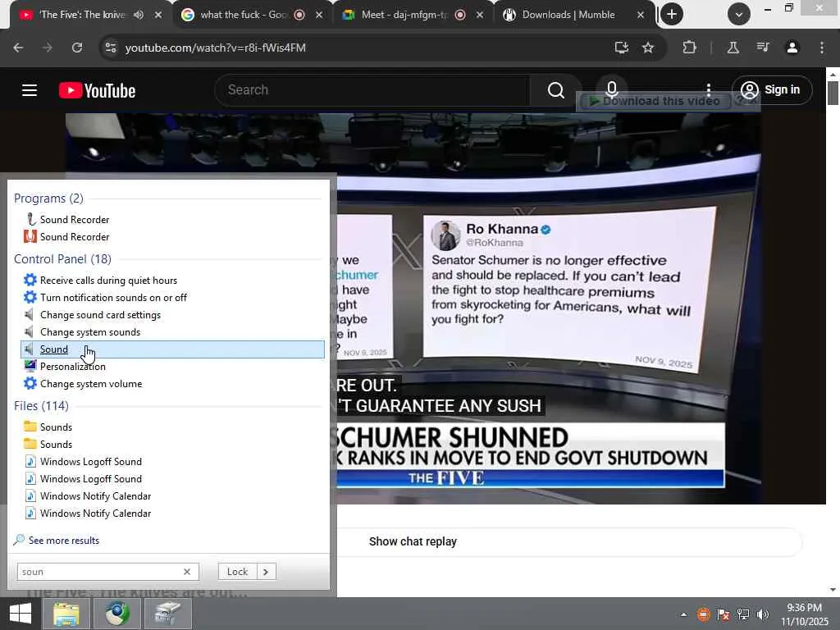Viewport: 840px width, 630px height.
Task: Open the first Windows Notify Calendar file
Action: 95,496
